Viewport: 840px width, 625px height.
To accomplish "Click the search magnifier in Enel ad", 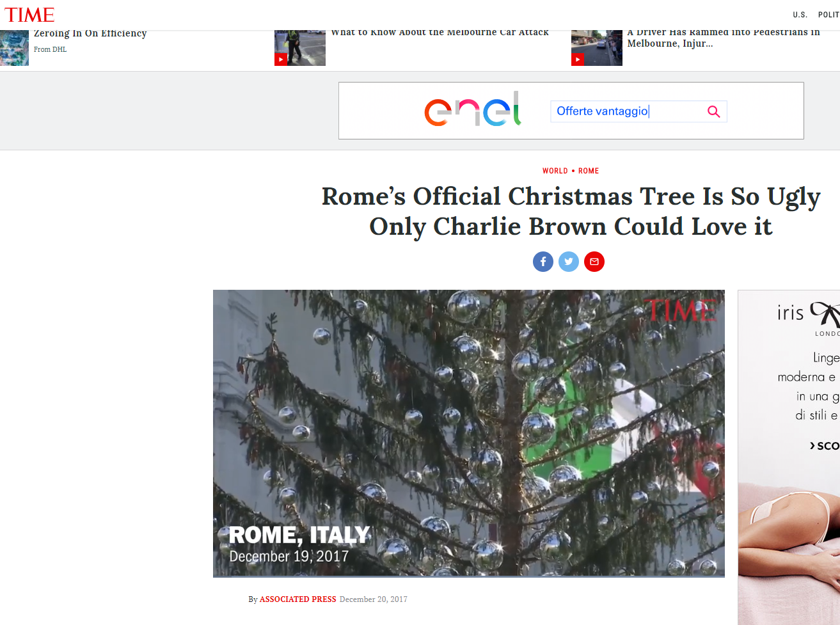I will 714,112.
